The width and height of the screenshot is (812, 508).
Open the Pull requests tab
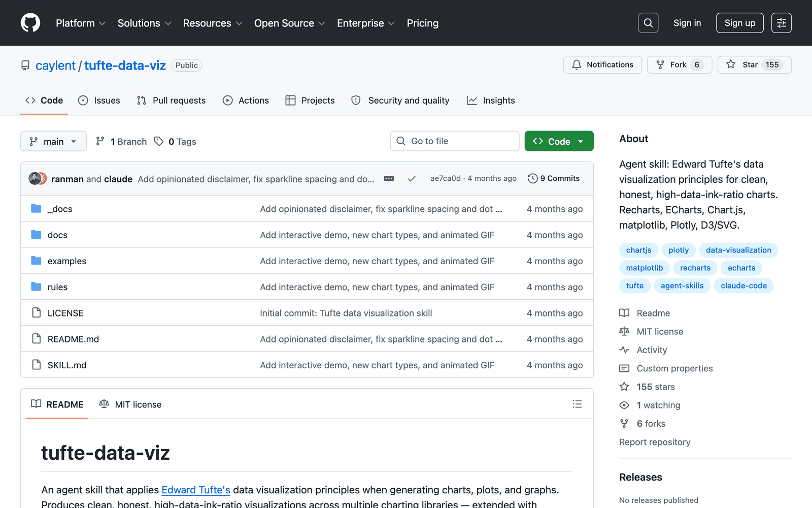click(171, 100)
